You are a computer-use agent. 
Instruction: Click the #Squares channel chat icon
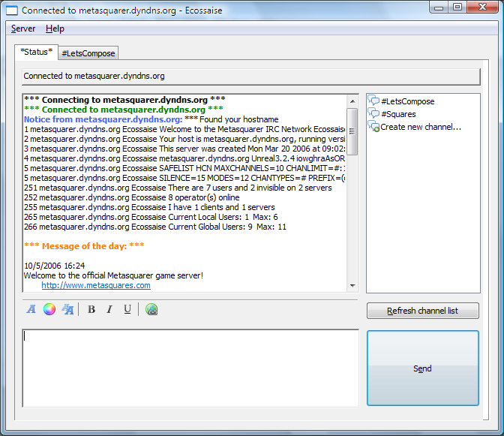click(373, 114)
